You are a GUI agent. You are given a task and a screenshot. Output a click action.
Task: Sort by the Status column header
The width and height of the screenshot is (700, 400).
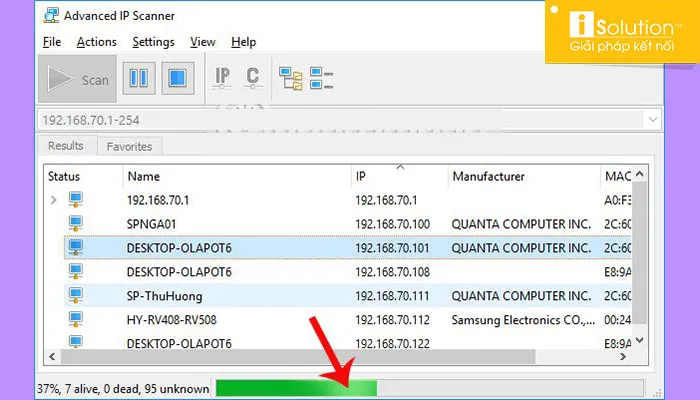click(64, 176)
